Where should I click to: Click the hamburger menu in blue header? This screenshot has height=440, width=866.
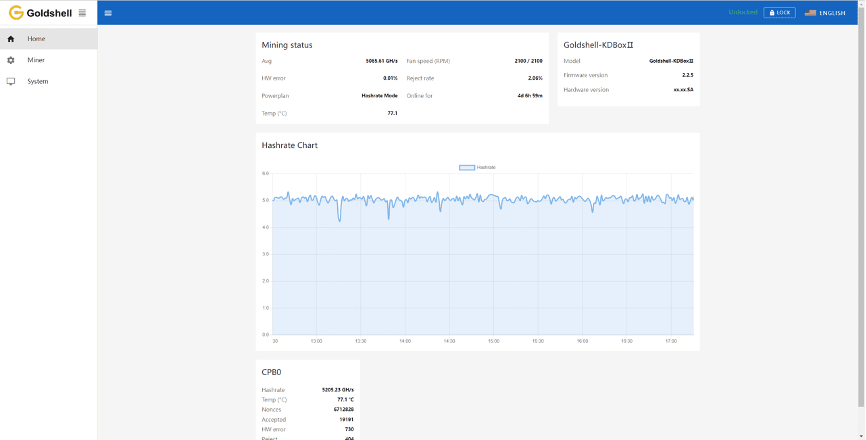(x=108, y=13)
